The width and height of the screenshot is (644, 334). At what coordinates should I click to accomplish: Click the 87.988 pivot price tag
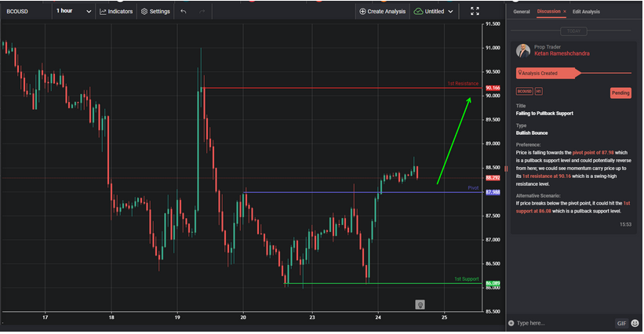(x=493, y=192)
